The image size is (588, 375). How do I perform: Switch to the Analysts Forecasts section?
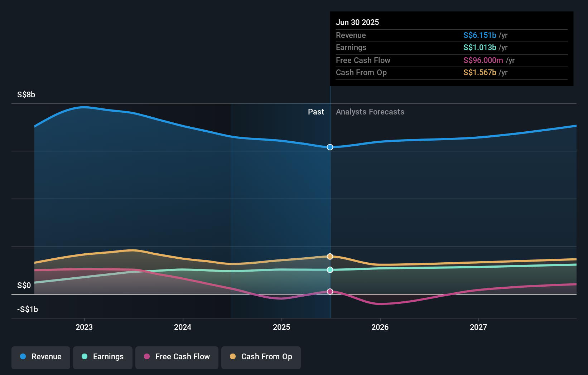point(370,112)
